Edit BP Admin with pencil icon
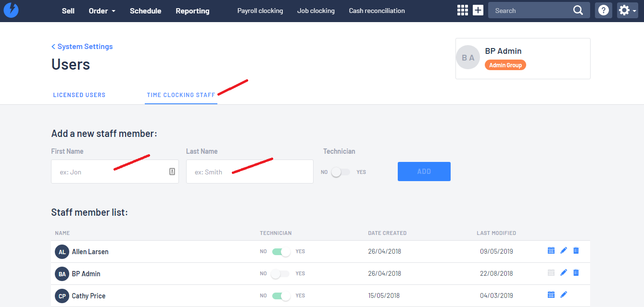Viewport: 644px width, 307px height. (564, 272)
